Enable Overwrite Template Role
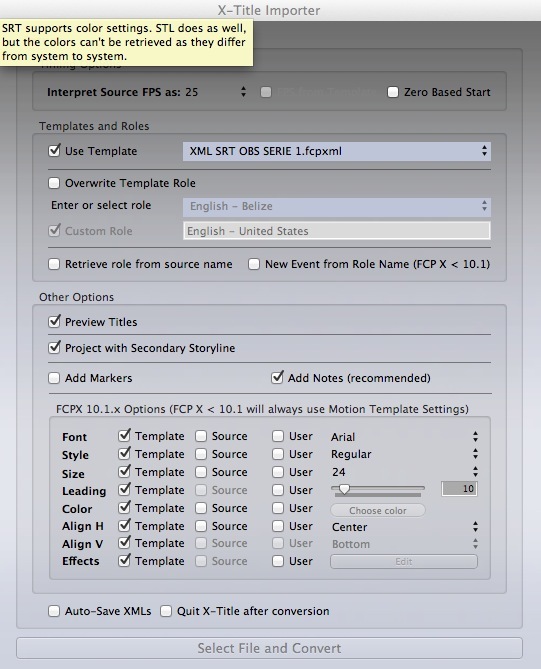This screenshot has width=541, height=669. tap(54, 183)
